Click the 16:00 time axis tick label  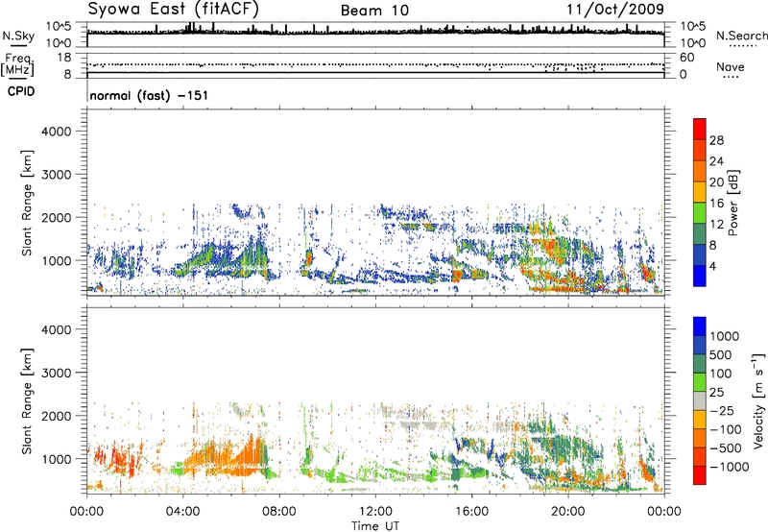point(471,512)
